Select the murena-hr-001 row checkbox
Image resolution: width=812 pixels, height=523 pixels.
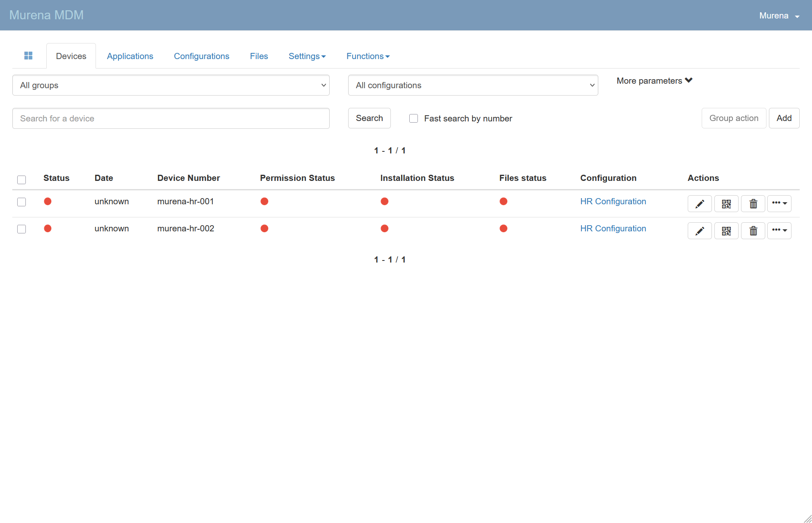click(22, 202)
